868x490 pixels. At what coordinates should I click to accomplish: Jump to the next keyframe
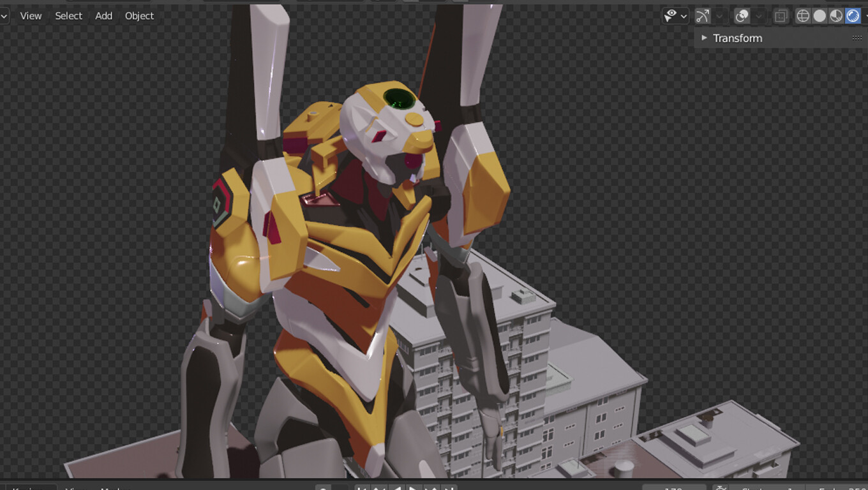click(432, 487)
